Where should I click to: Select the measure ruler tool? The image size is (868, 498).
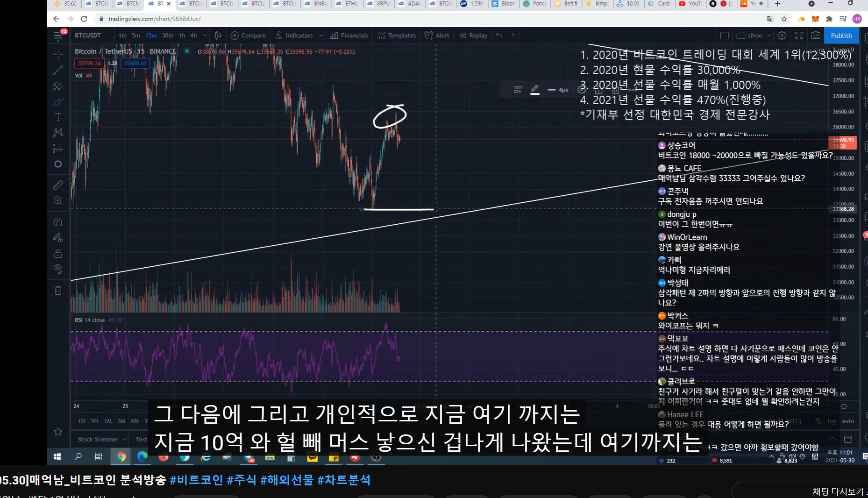pos(58,185)
